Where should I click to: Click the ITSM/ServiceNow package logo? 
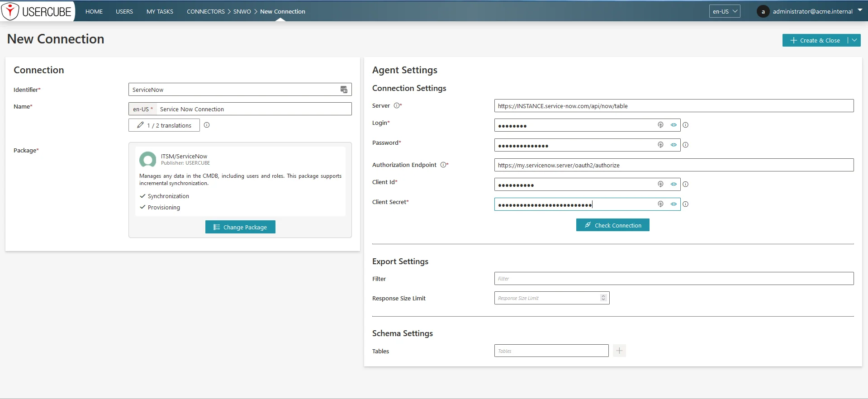(147, 160)
